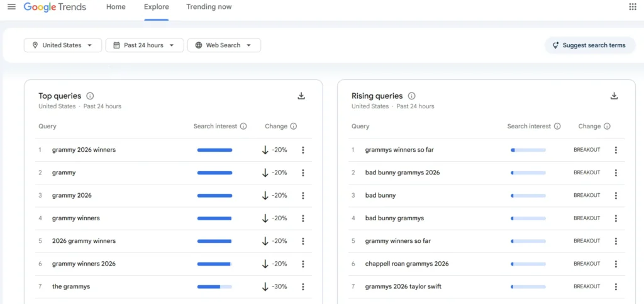Click the top query grammy
Viewport: 644px width, 304px height.
pyautogui.click(x=64, y=173)
